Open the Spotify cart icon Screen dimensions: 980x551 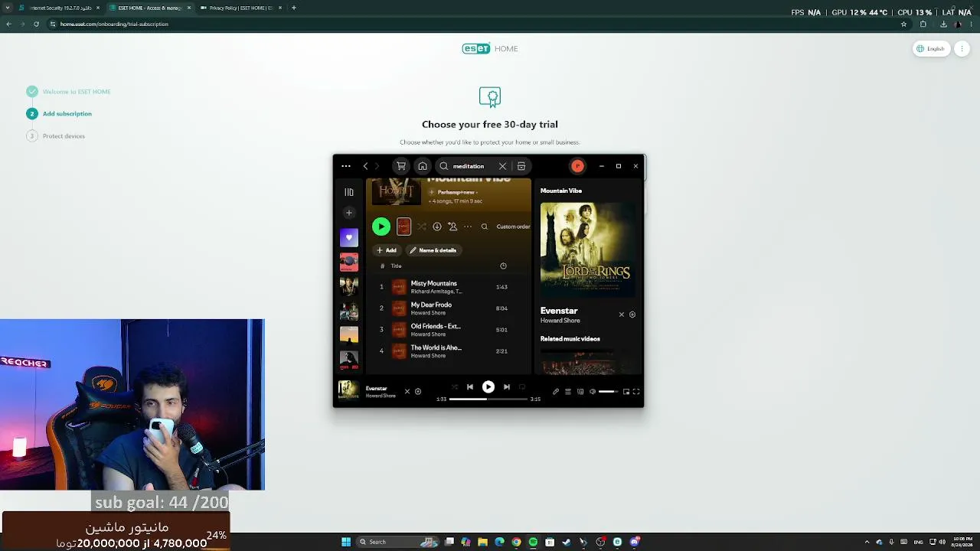click(x=401, y=166)
